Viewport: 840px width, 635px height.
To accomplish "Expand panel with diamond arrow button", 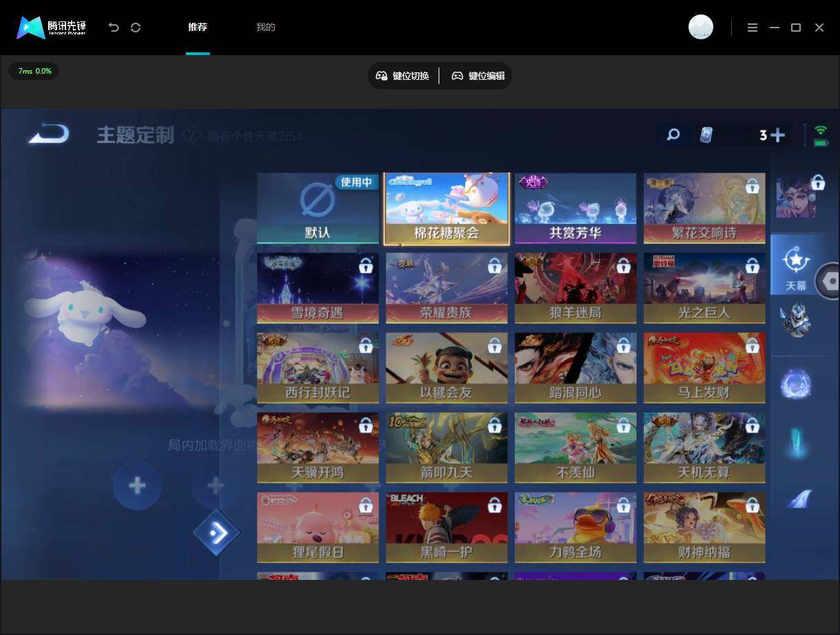I will pos(217,532).
